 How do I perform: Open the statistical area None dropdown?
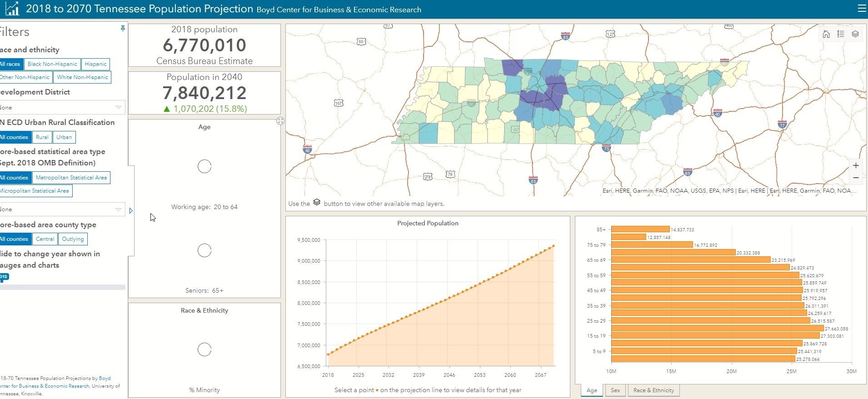pos(62,209)
